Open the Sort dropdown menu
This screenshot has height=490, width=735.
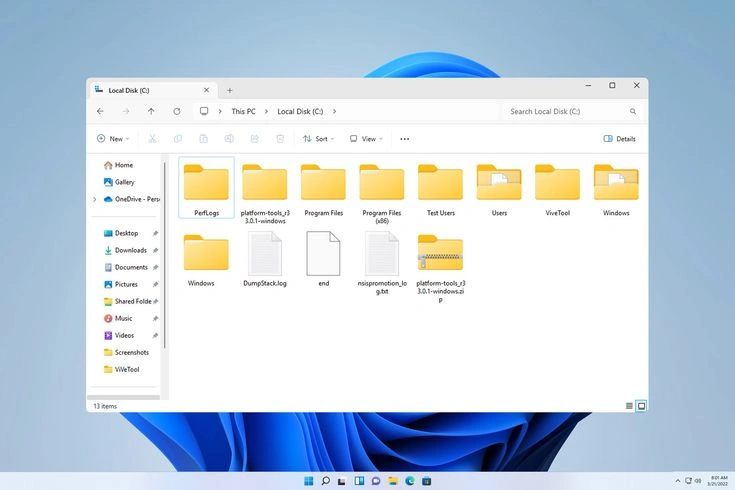tap(318, 139)
